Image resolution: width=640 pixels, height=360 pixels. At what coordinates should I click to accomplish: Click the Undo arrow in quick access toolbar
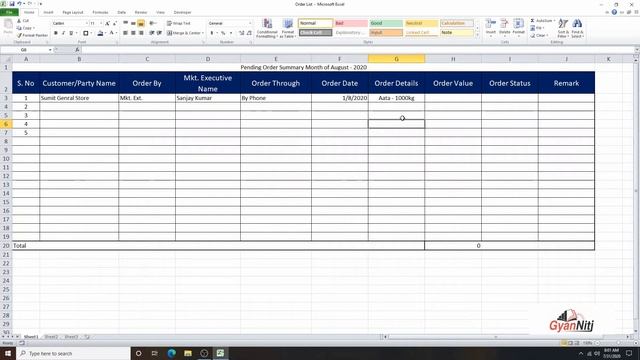pyautogui.click(x=19, y=4)
